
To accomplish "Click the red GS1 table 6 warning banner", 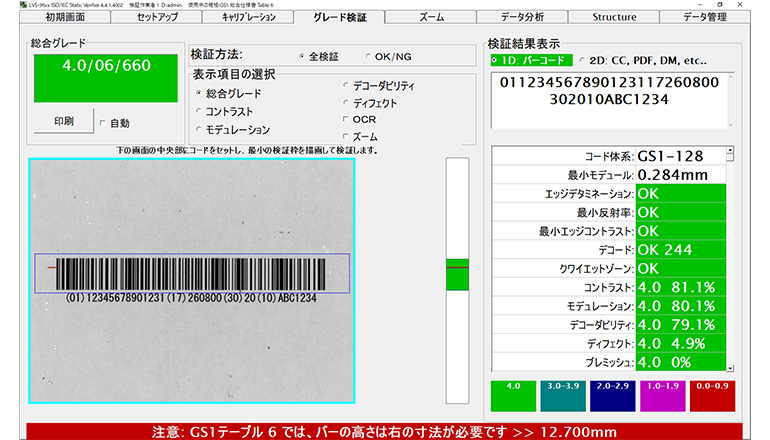I will coord(385,432).
